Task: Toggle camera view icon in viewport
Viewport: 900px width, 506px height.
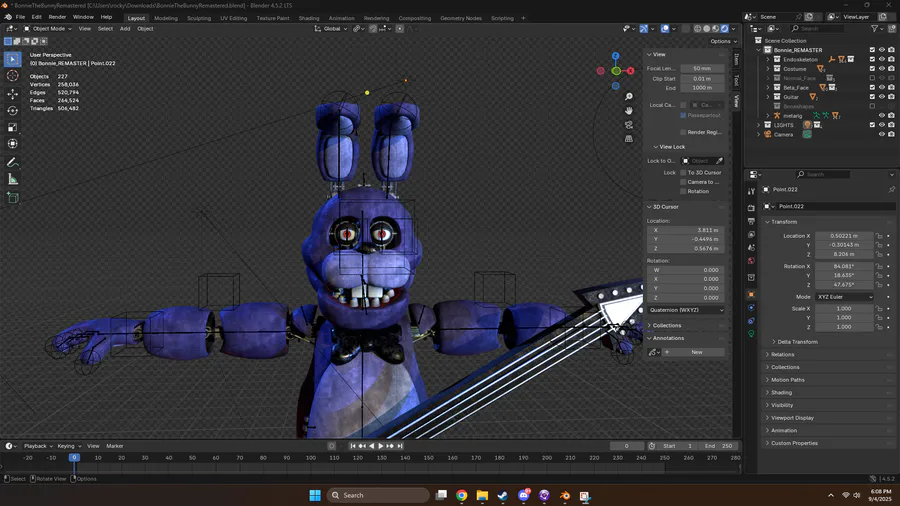Action: 629,124
